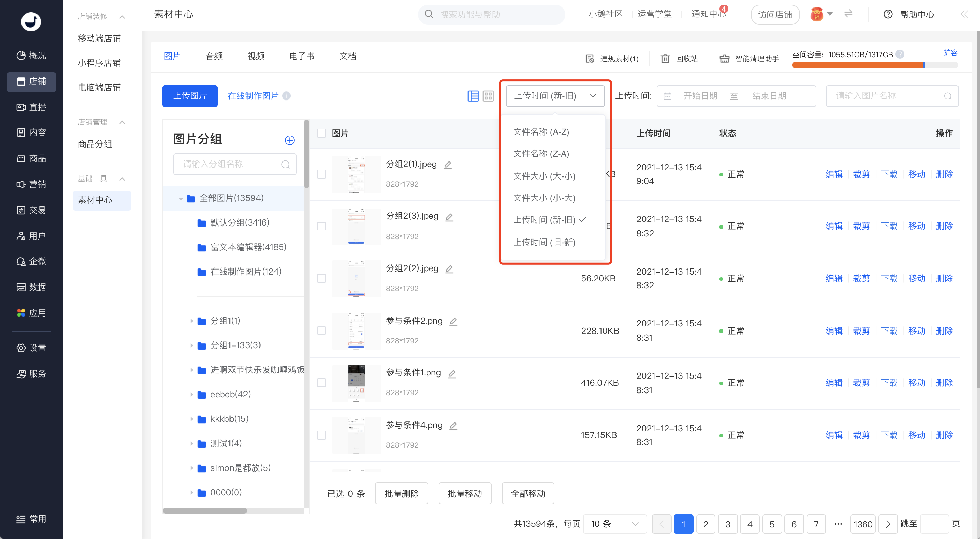The height and width of the screenshot is (539, 980).
Task: Click the storage capacity progress bar
Action: tap(875, 65)
